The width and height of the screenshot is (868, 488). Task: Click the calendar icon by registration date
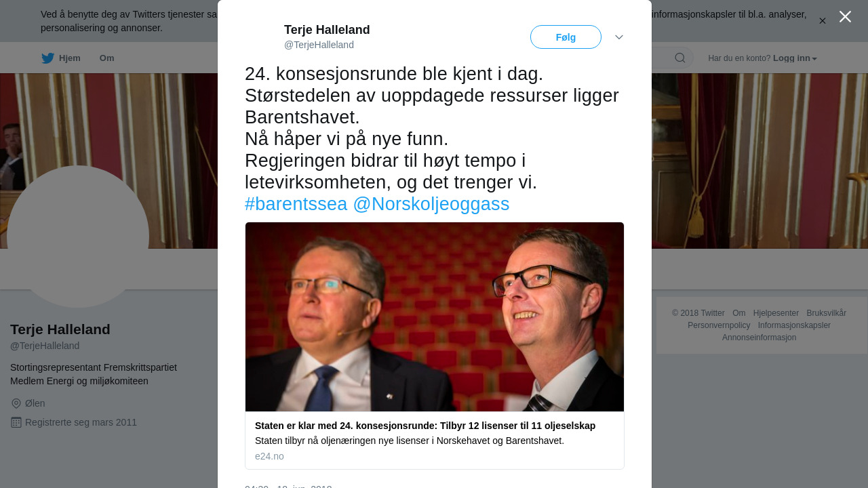(x=16, y=422)
